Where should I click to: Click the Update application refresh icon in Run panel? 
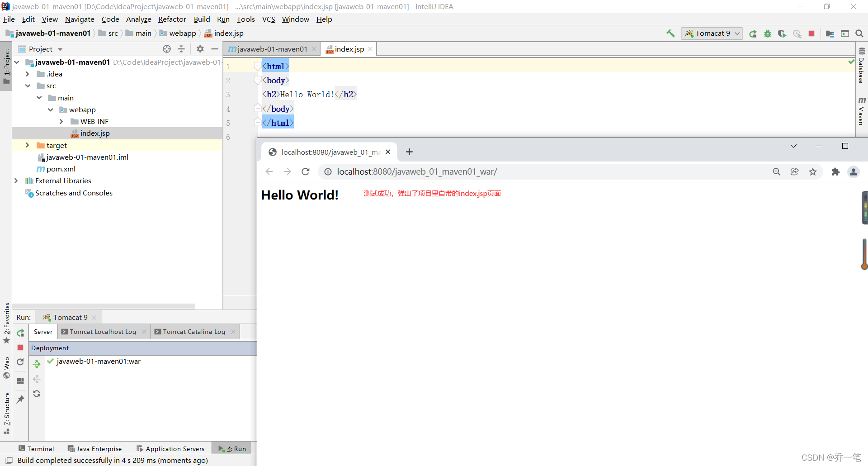pos(20,362)
